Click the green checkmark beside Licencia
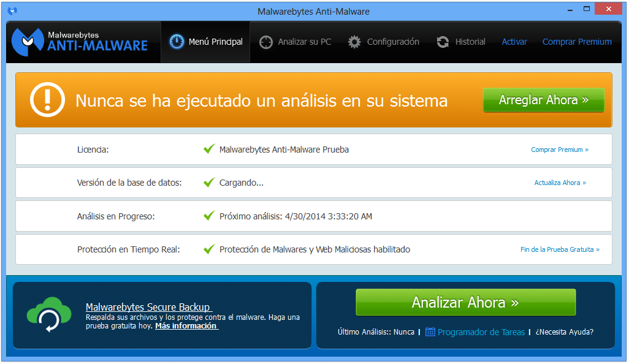This screenshot has width=629, height=364. pyautogui.click(x=209, y=149)
